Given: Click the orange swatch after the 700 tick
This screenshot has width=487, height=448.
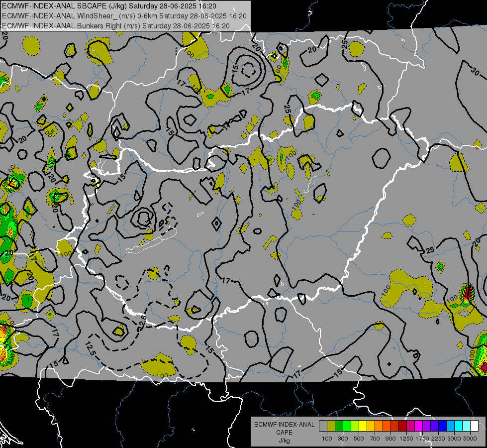Looking at the screenshot, I should coord(379,426).
